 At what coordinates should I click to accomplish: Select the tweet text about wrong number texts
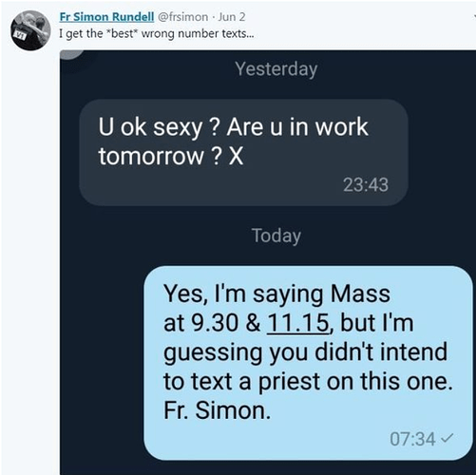(157, 33)
